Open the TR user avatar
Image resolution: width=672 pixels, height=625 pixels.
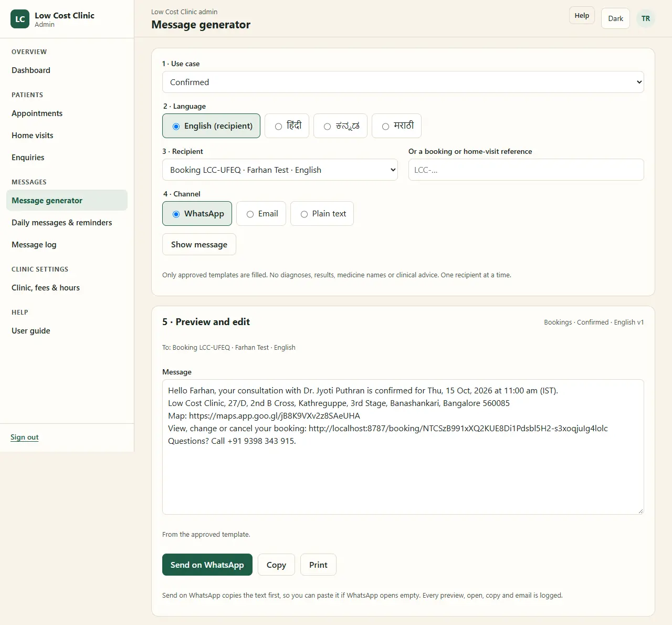(646, 18)
